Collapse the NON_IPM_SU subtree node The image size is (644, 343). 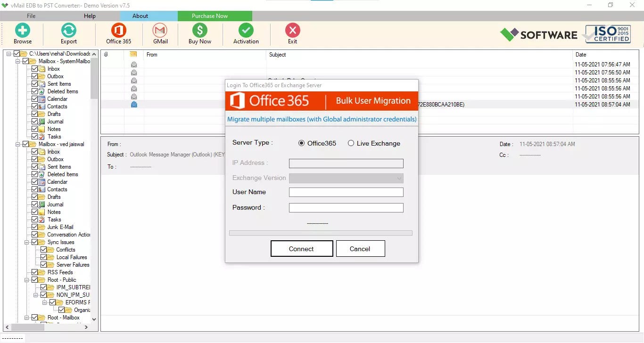[36, 295]
